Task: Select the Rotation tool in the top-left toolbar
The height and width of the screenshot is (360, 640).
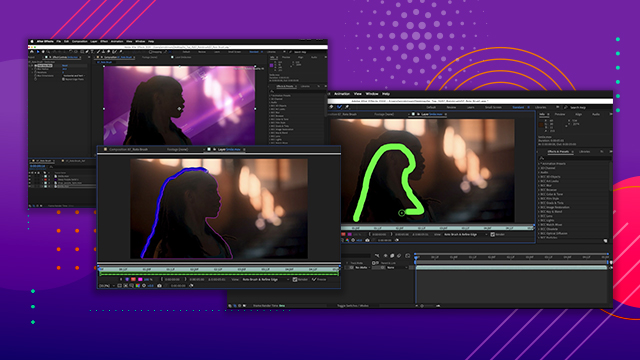Action: pyautogui.click(x=70, y=52)
